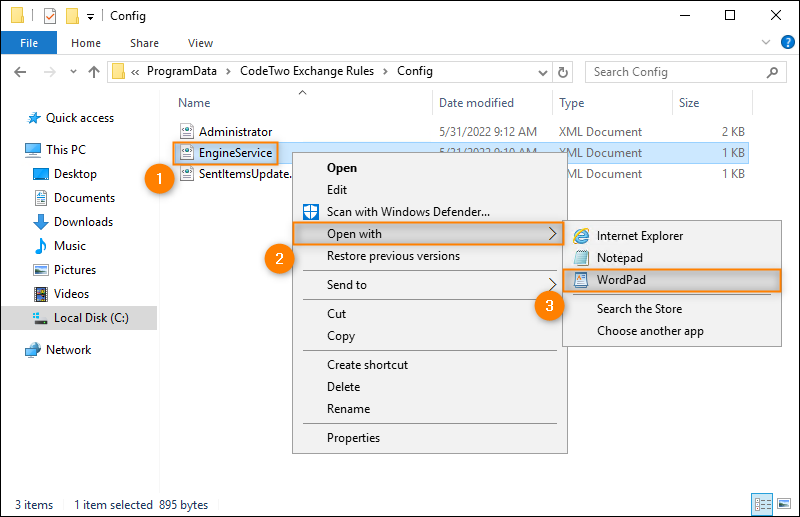Choose another app option
The width and height of the screenshot is (800, 517).
tap(672, 331)
